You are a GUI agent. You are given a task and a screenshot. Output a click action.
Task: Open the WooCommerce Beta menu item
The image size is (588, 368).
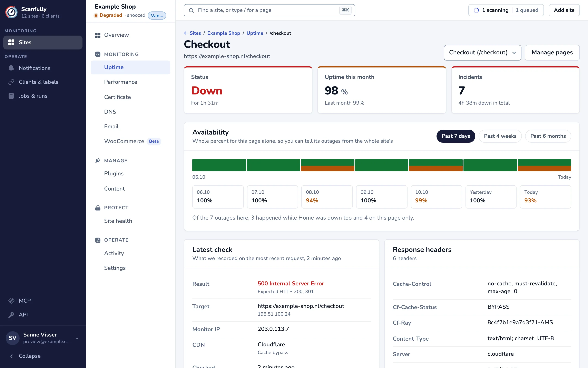point(130,141)
